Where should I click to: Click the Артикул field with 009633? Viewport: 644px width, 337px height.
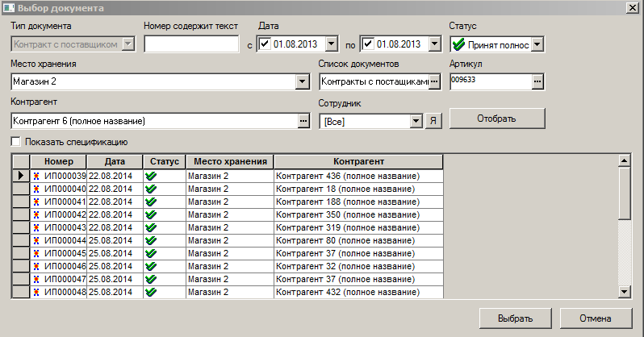[491, 81]
